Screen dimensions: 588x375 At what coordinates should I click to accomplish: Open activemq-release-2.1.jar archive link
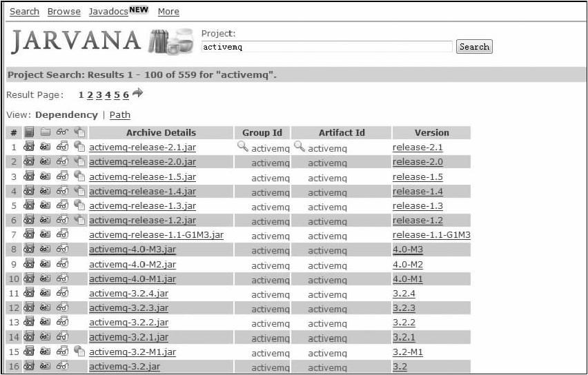point(142,147)
